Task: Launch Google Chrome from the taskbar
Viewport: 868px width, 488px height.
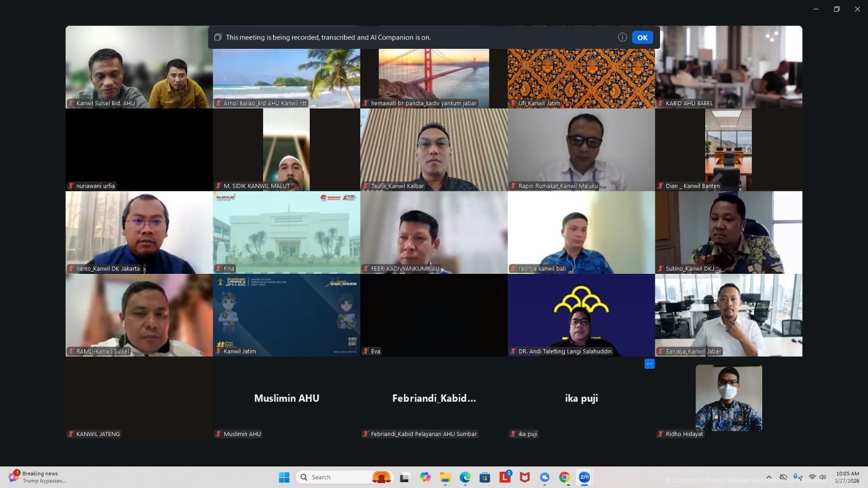Action: tap(564, 477)
